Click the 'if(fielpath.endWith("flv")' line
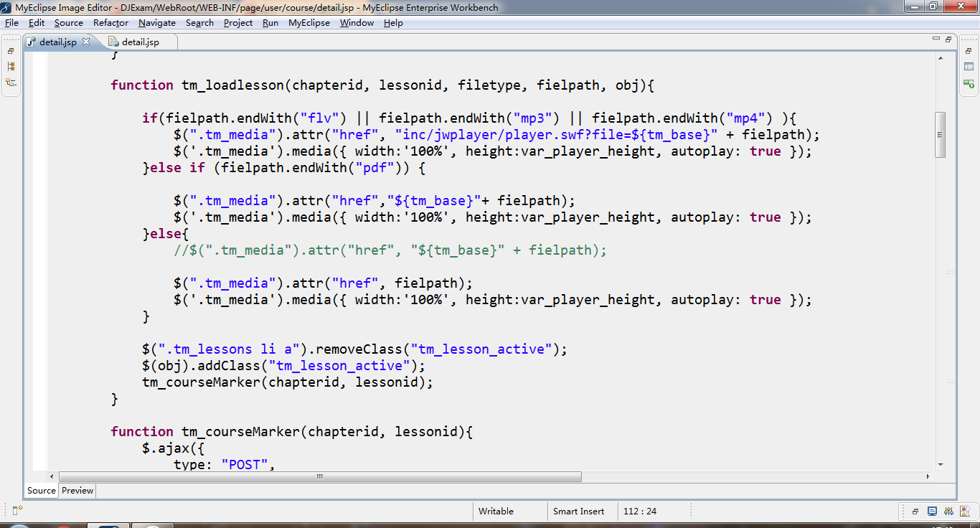This screenshot has height=528, width=980. [x=469, y=118]
